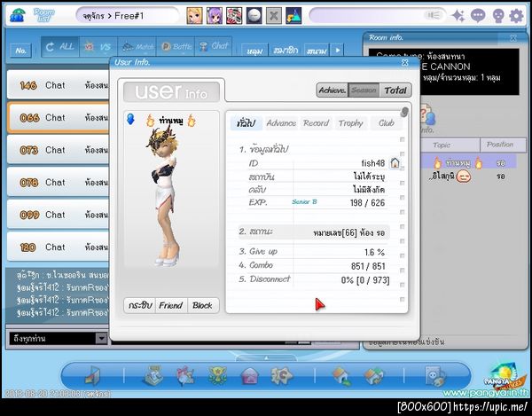Open the Room list icon
532x416 pixels.
(44, 15)
